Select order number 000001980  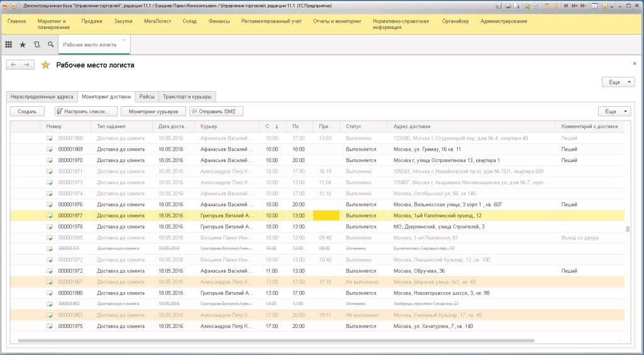click(70, 293)
